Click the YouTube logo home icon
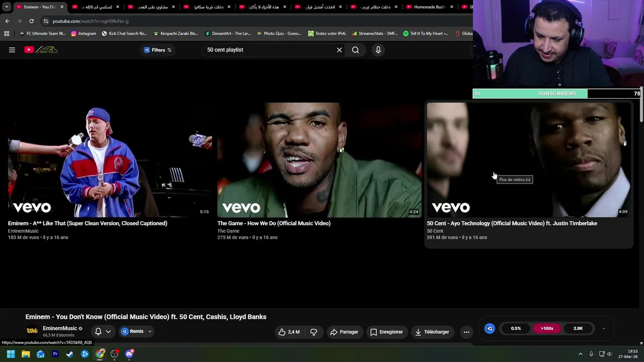Viewport: 644px width, 362px height. (x=41, y=50)
